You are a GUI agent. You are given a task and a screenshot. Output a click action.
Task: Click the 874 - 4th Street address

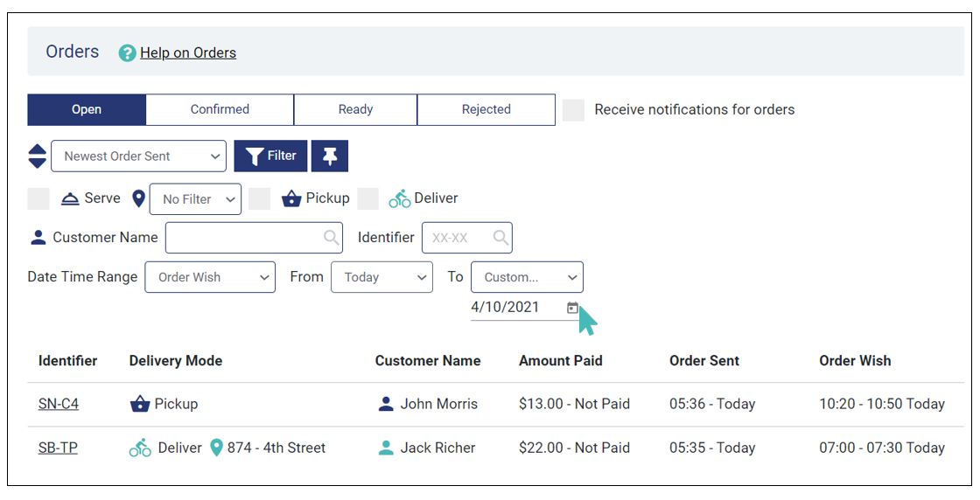pos(276,448)
